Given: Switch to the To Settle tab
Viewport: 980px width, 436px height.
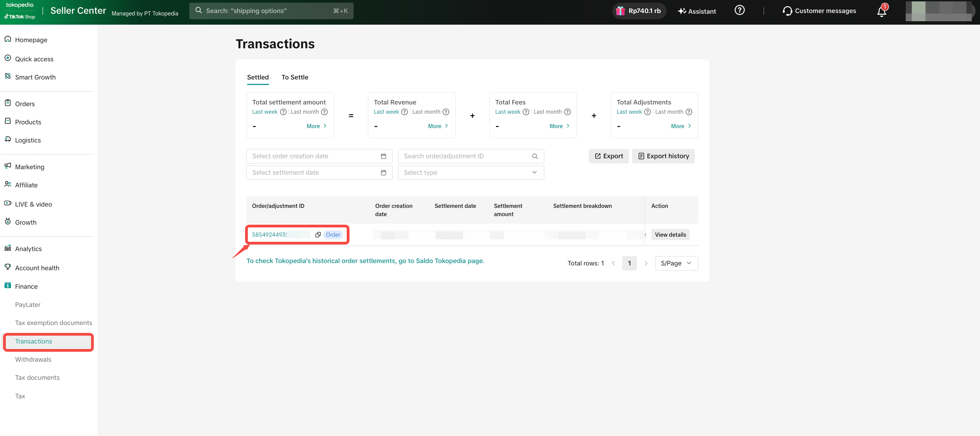Looking at the screenshot, I should [x=295, y=77].
